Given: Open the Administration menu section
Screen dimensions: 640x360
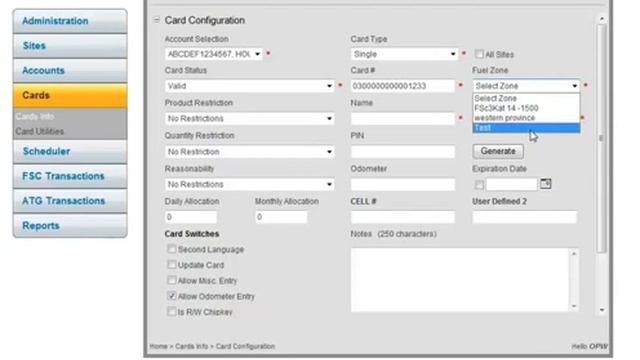Looking at the screenshot, I should 70,21.
